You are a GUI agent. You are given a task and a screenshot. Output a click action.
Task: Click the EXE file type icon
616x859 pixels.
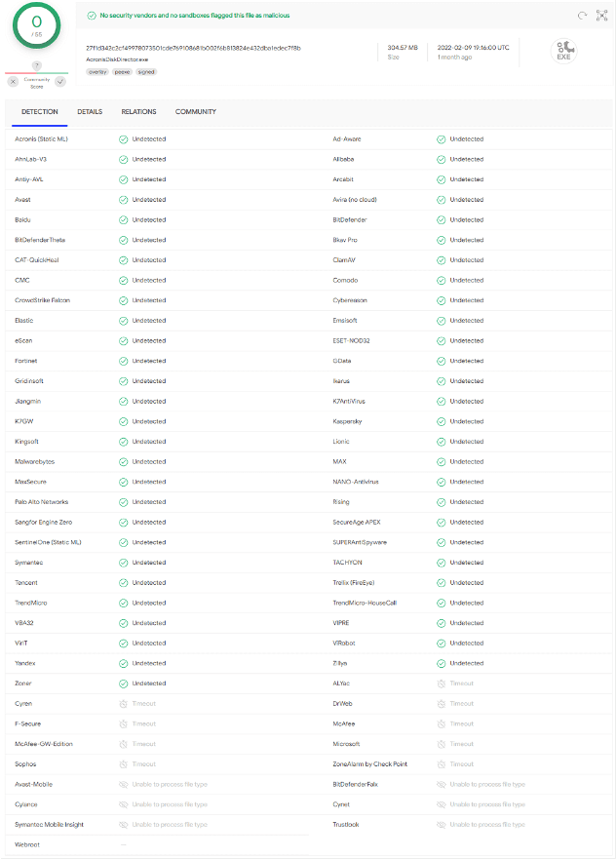click(564, 52)
